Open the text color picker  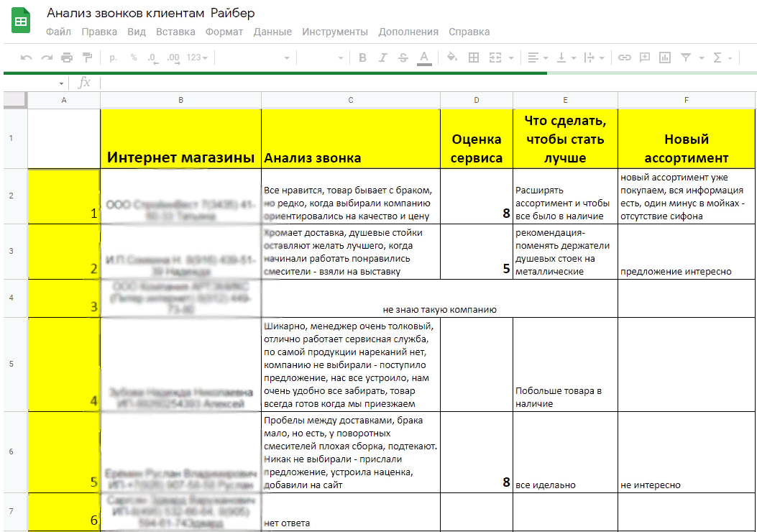[424, 58]
